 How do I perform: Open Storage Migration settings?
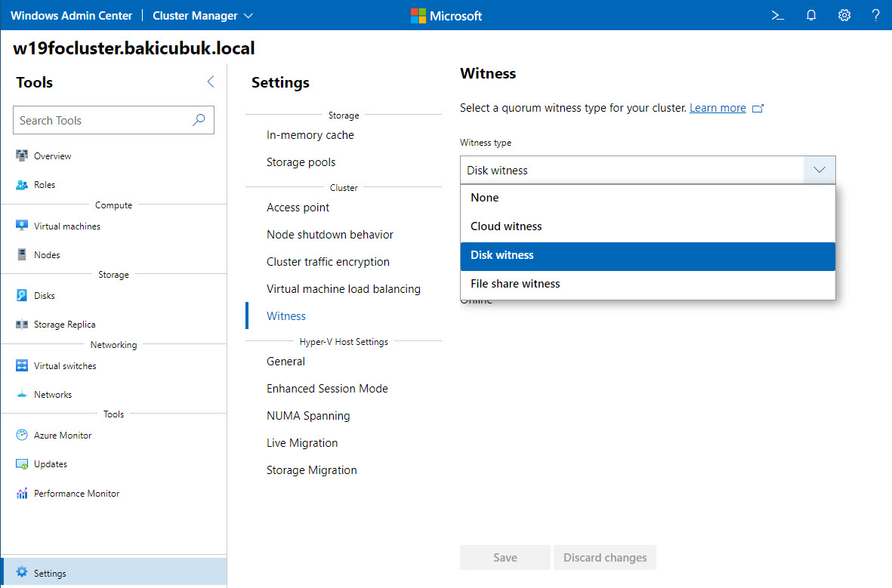(312, 470)
